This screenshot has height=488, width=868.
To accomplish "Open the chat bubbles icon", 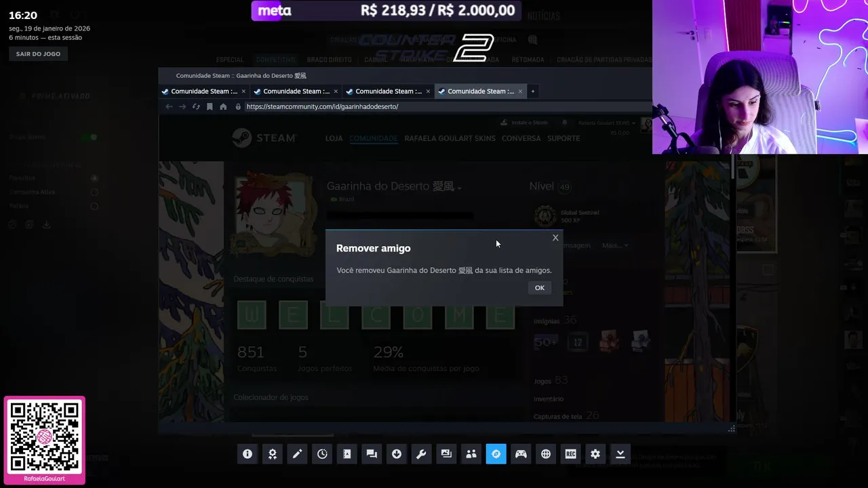I will pyautogui.click(x=372, y=454).
